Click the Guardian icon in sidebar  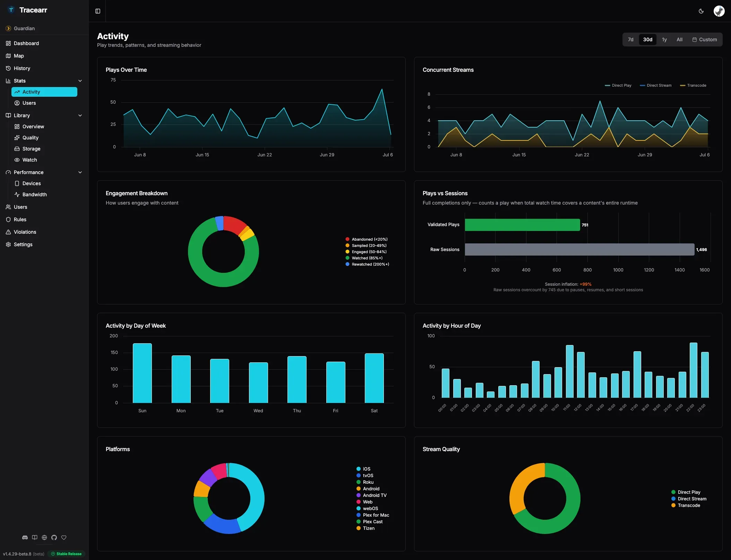click(x=8, y=28)
